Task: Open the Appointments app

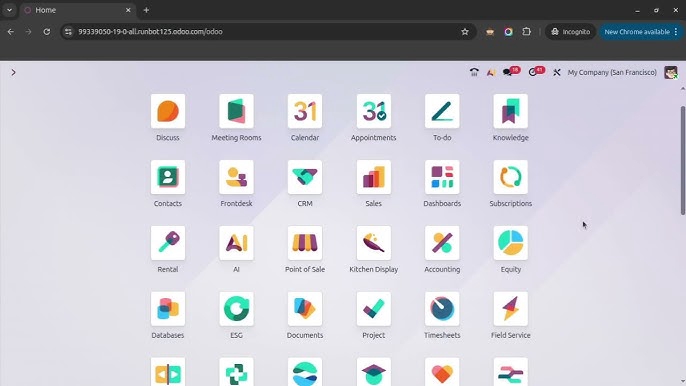Action: [374, 111]
